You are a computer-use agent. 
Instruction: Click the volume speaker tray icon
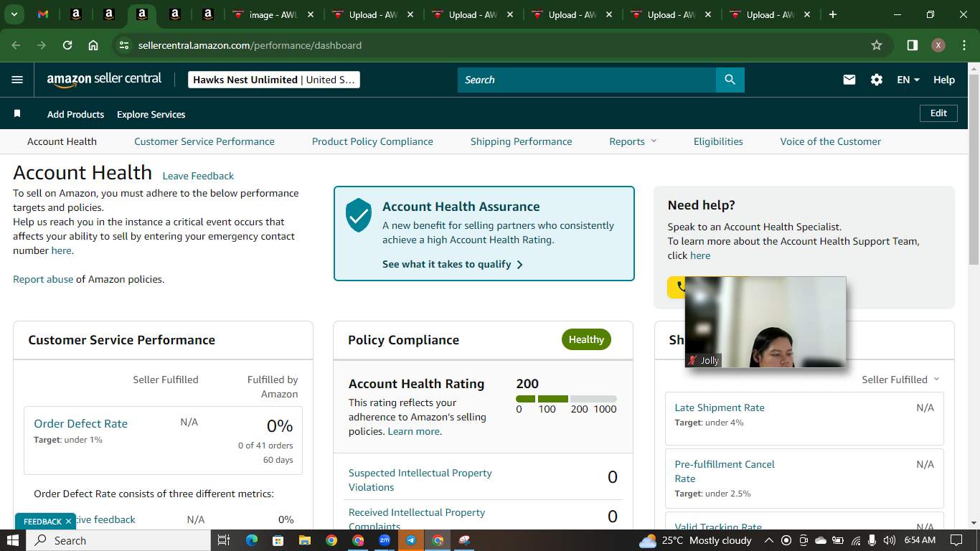pyautogui.click(x=890, y=540)
